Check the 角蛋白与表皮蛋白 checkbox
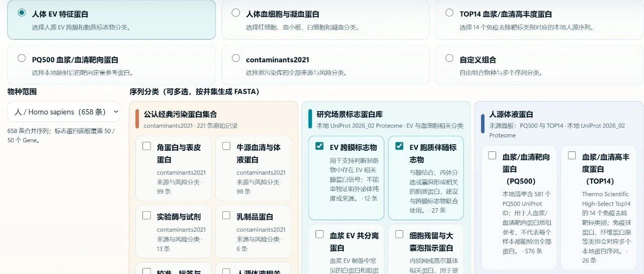644x274 pixels. click(146, 146)
